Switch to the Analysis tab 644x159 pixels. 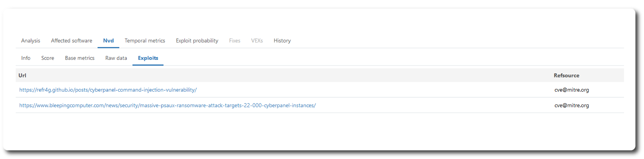[30, 41]
